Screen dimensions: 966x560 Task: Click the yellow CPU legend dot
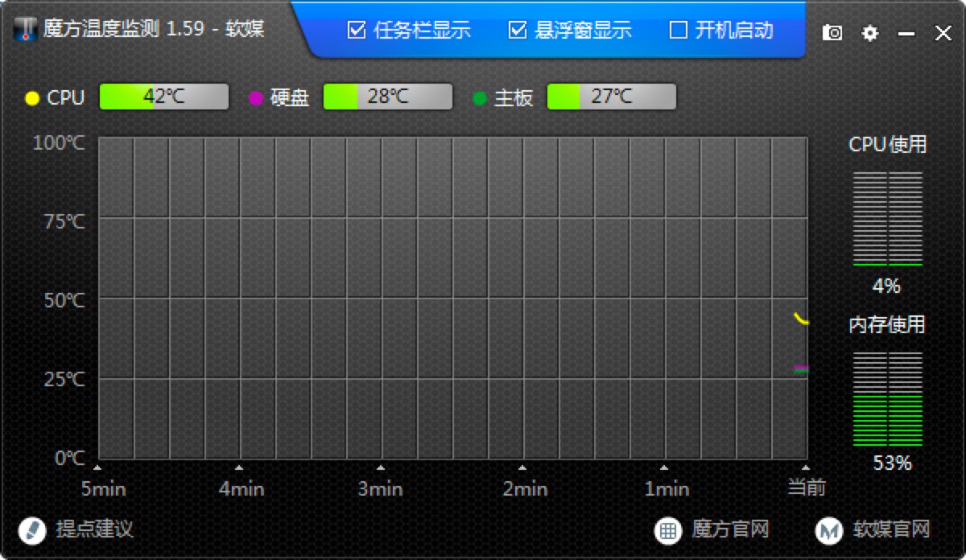coord(32,98)
